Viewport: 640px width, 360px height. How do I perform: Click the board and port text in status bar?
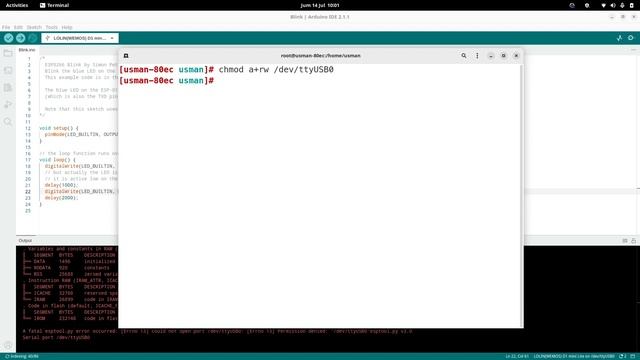[x=574, y=356]
